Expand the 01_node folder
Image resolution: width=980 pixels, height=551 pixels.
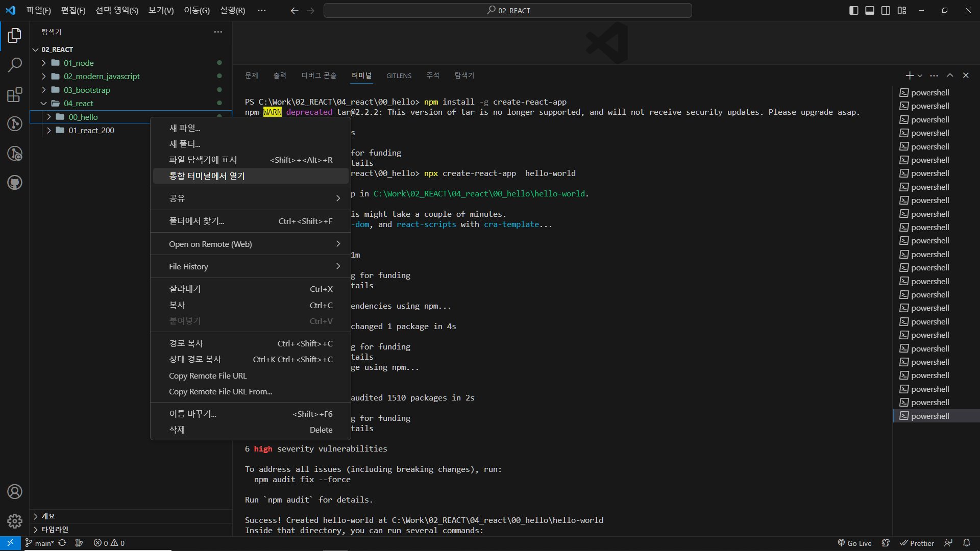click(x=79, y=63)
